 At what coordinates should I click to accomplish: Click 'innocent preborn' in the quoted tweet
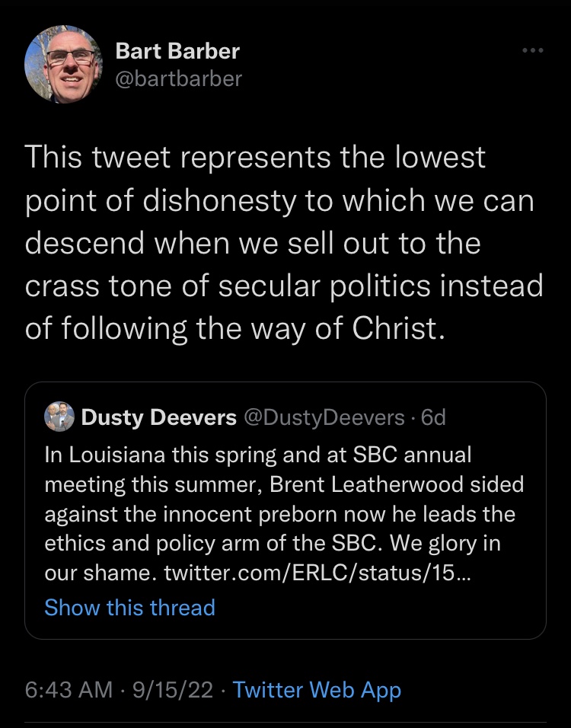[x=237, y=515]
